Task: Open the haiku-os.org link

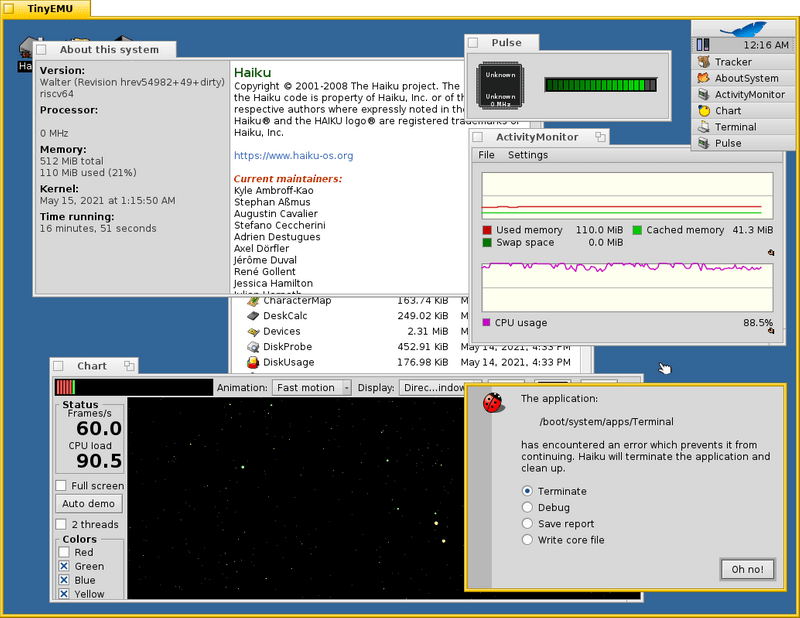Action: tap(293, 155)
